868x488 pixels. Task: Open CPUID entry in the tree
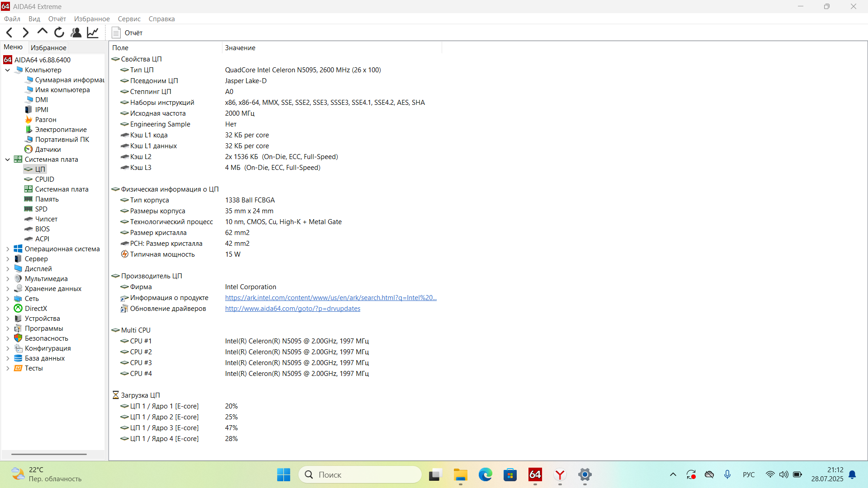point(44,179)
